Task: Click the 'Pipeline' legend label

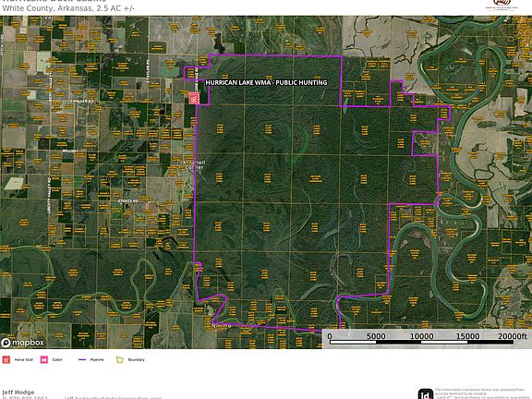Action: point(97,359)
